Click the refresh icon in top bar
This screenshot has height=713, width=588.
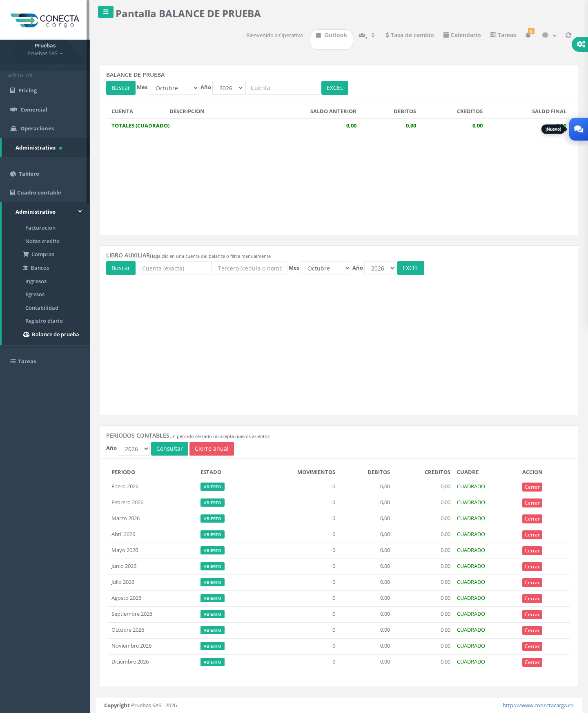click(x=568, y=35)
